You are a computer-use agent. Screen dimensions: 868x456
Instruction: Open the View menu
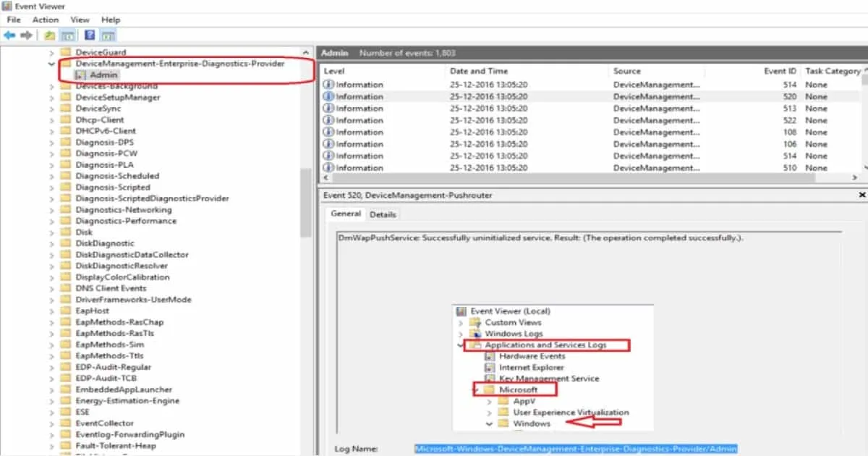[x=80, y=20]
